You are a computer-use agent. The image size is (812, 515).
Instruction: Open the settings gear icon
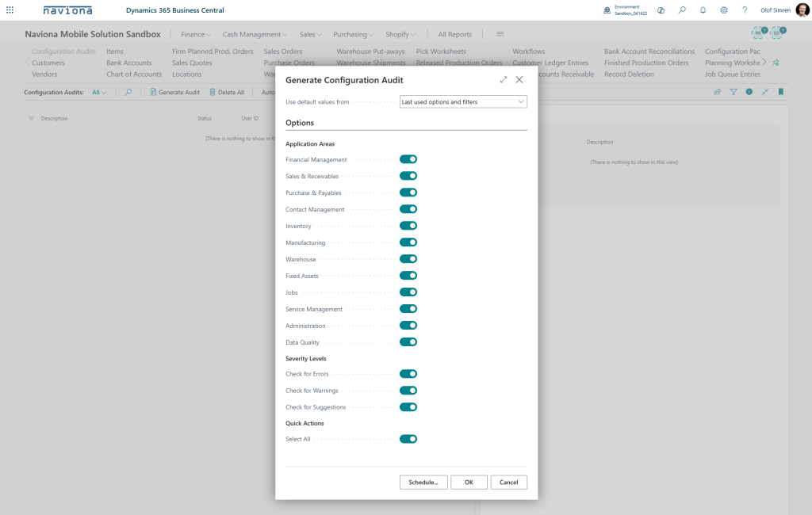pyautogui.click(x=724, y=10)
